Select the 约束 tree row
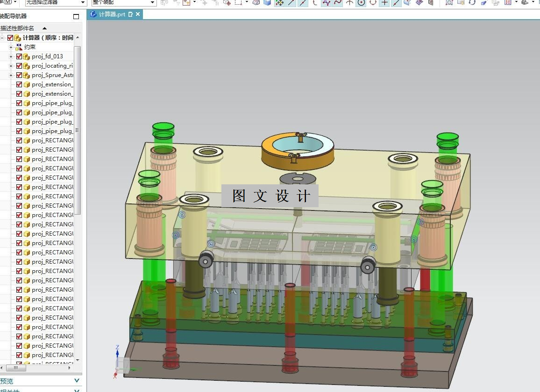Viewport: 540px width, 392px height. [30, 47]
